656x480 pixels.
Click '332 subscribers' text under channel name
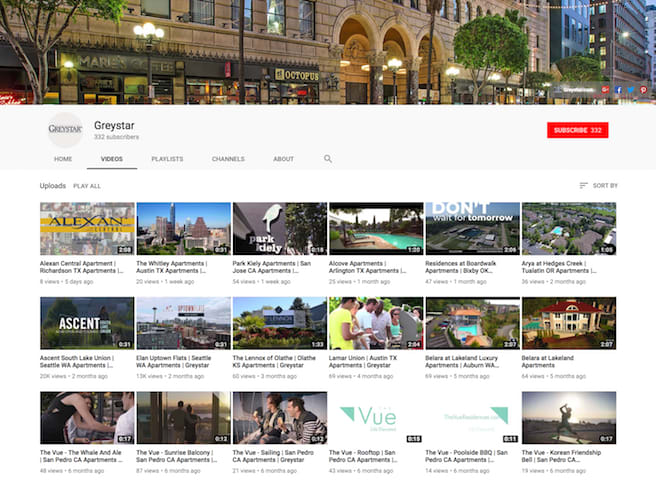[x=116, y=137]
